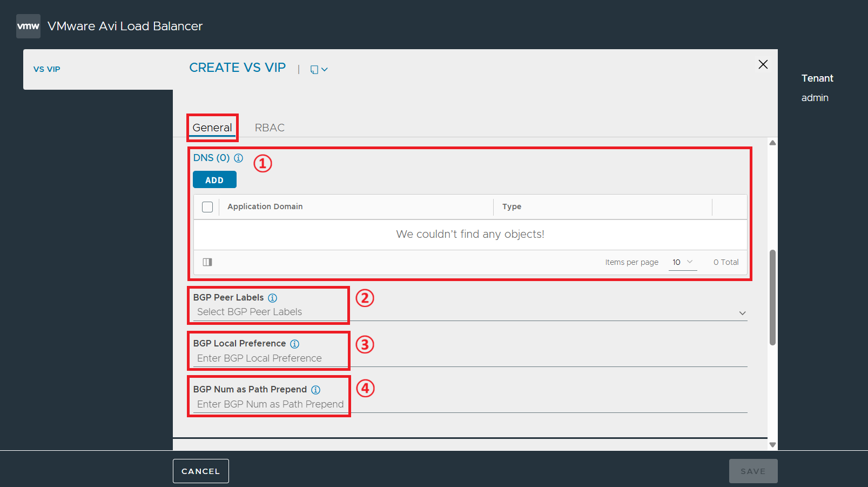The width and height of the screenshot is (868, 487).
Task: Click the SAVE button
Action: [753, 471]
